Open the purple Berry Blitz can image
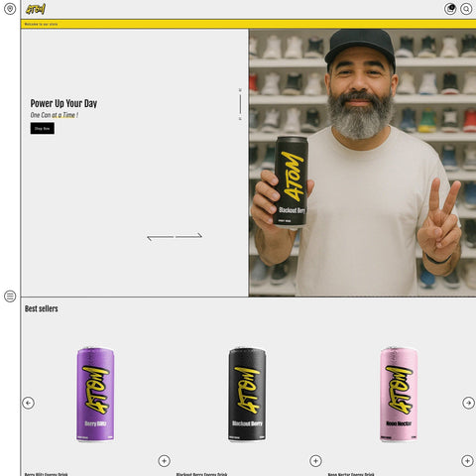 [x=95, y=395]
